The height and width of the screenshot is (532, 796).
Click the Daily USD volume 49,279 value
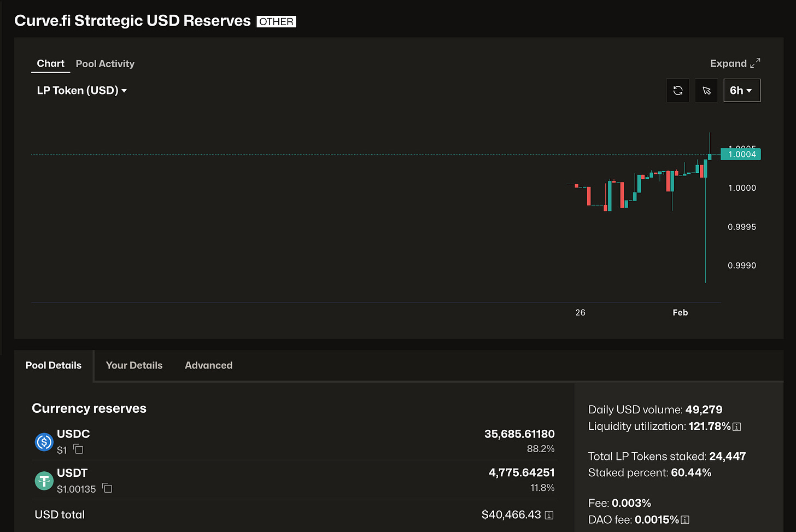pyautogui.click(x=704, y=410)
